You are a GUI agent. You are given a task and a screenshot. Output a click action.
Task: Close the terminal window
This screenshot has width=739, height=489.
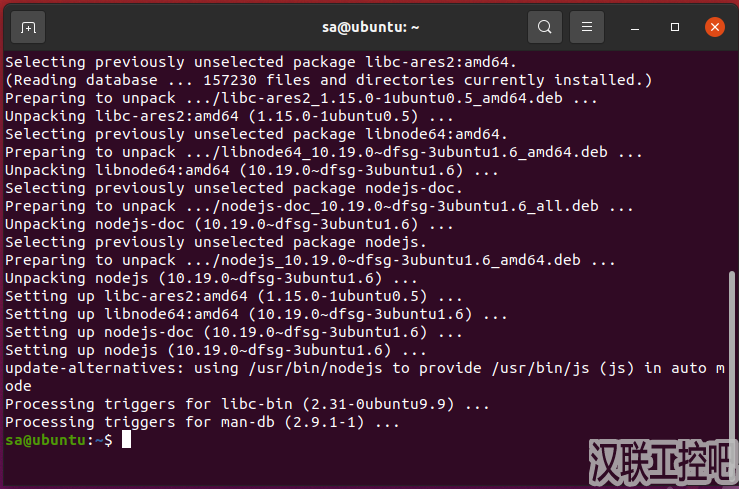pos(714,27)
